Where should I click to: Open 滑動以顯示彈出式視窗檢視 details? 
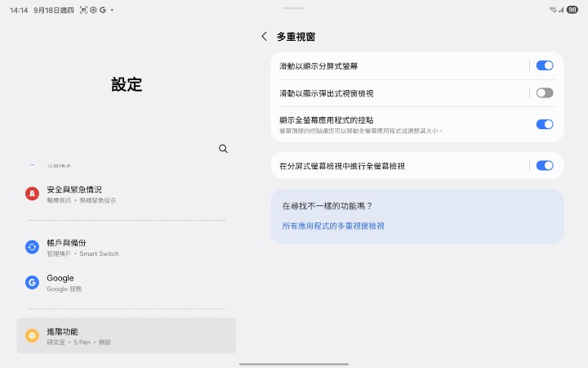[x=399, y=93]
